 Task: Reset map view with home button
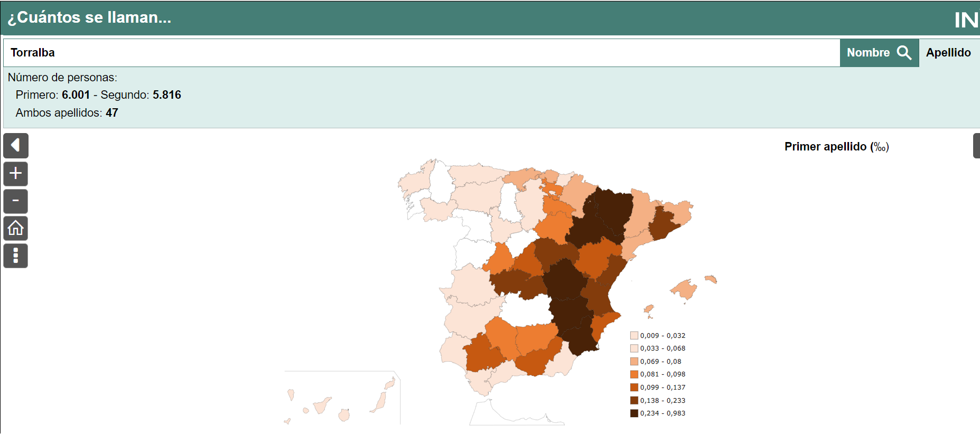point(16,228)
